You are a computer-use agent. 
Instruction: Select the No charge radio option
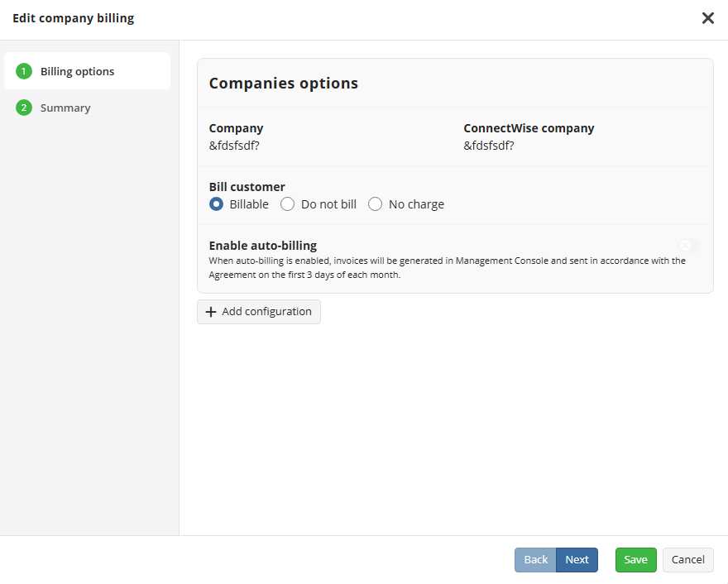click(375, 204)
